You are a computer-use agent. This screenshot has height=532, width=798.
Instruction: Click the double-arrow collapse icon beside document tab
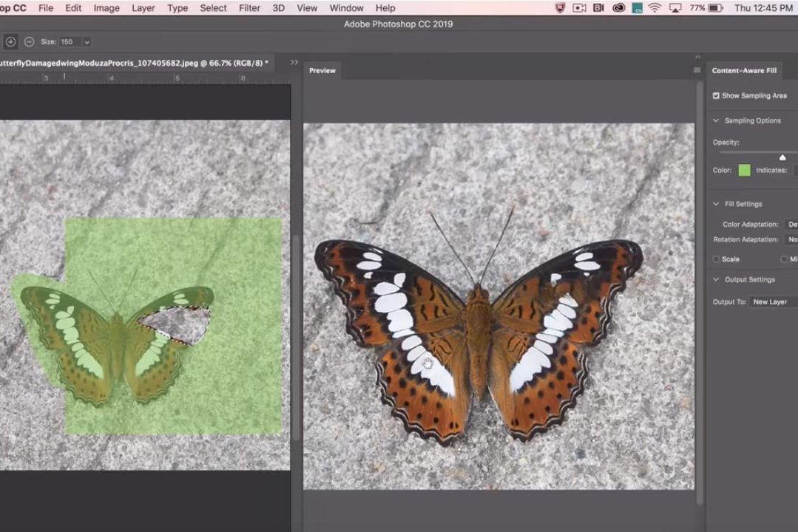294,62
